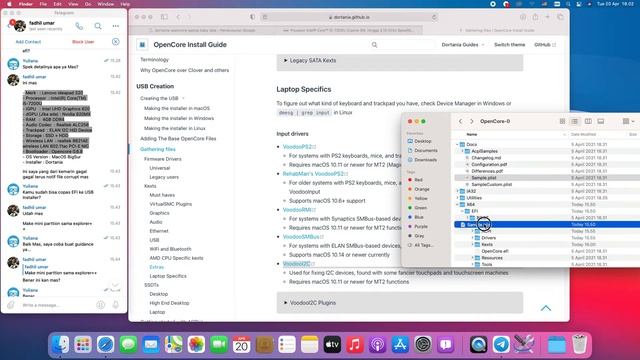Click the Safari share button
Screen dimensions: 640x360
[x=535, y=17]
